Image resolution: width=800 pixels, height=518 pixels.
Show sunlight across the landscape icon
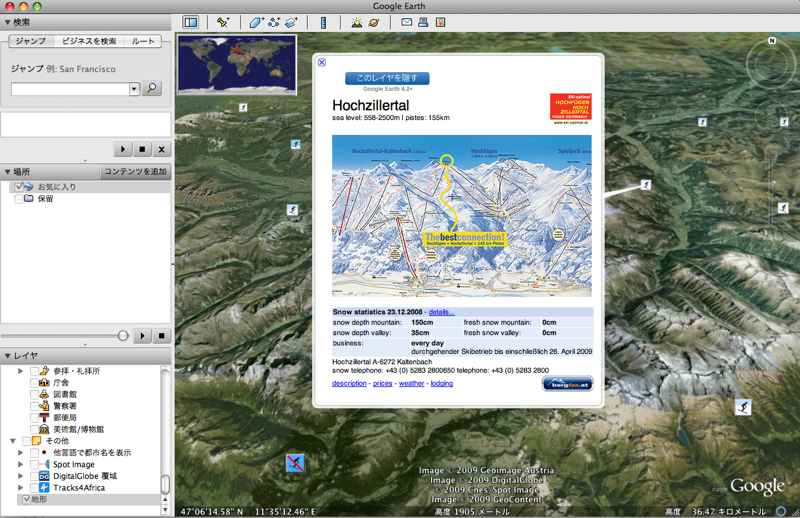coord(357,22)
